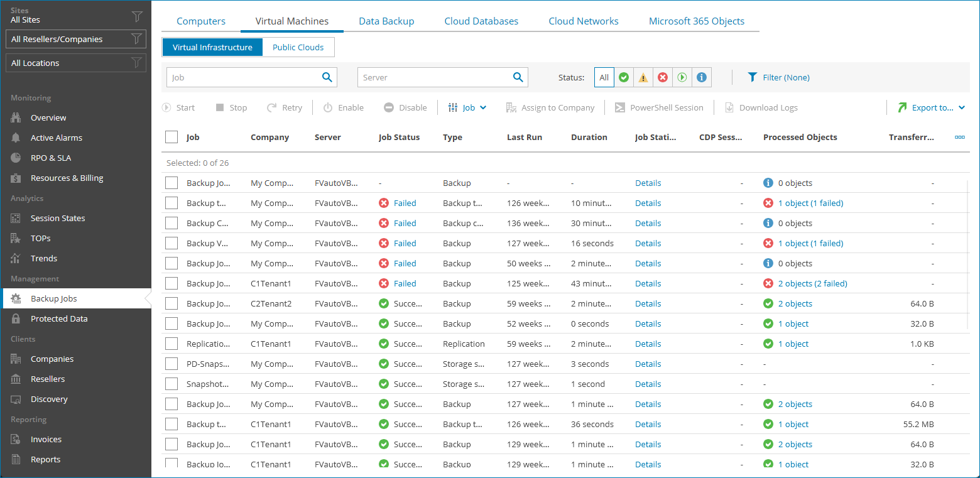Check the box for the first Backup row with dash status
Image resolution: width=980 pixels, height=478 pixels.
171,183
